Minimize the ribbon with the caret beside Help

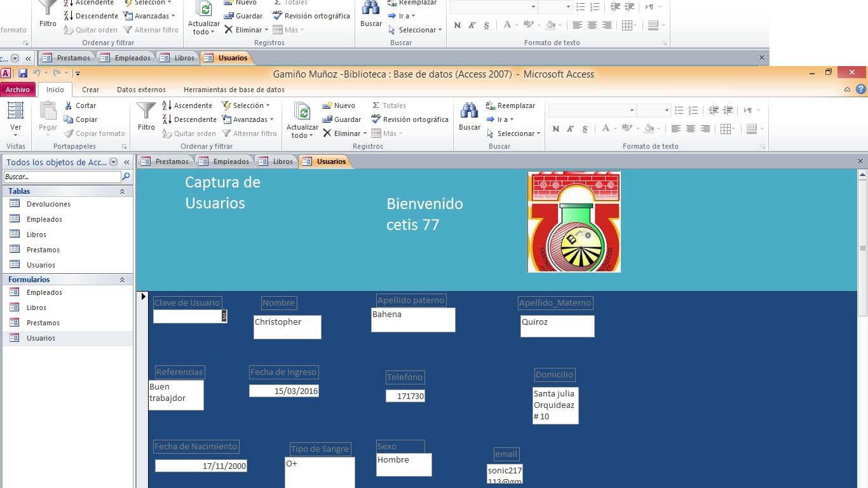click(x=848, y=90)
